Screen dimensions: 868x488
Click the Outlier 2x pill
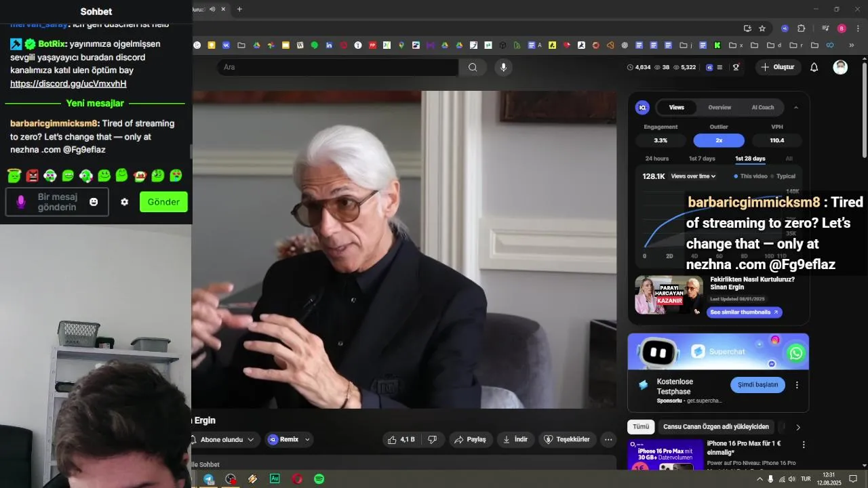719,140
